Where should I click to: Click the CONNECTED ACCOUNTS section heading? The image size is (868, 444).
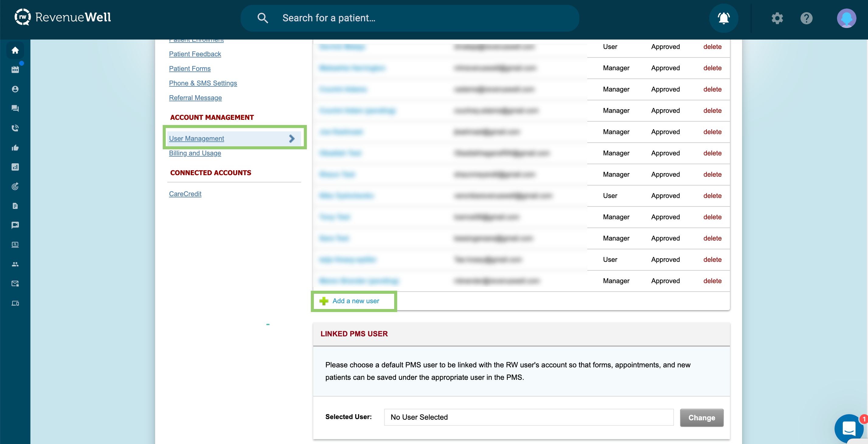pyautogui.click(x=210, y=172)
